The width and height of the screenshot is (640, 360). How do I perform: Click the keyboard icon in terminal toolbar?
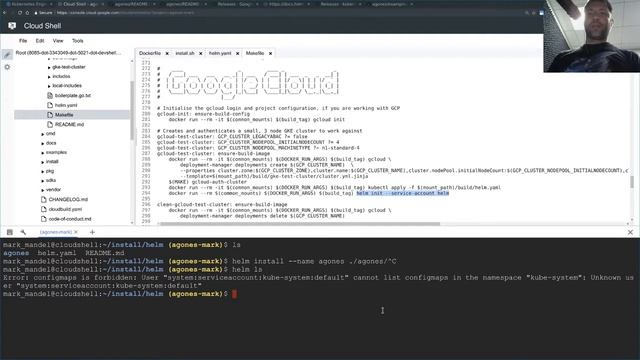pos(10,232)
